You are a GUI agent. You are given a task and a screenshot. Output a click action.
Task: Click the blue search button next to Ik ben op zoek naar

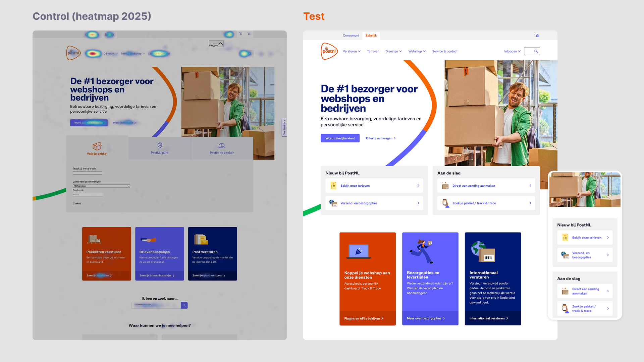pyautogui.click(x=184, y=305)
